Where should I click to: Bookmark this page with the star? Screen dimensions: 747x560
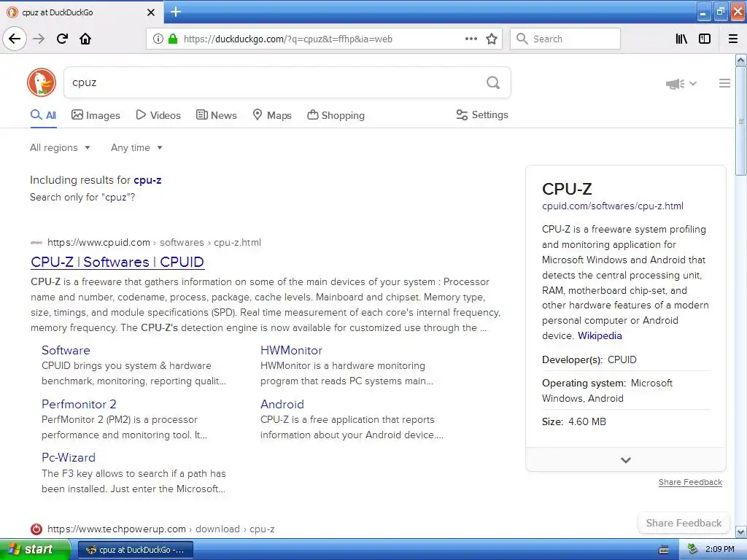point(492,39)
